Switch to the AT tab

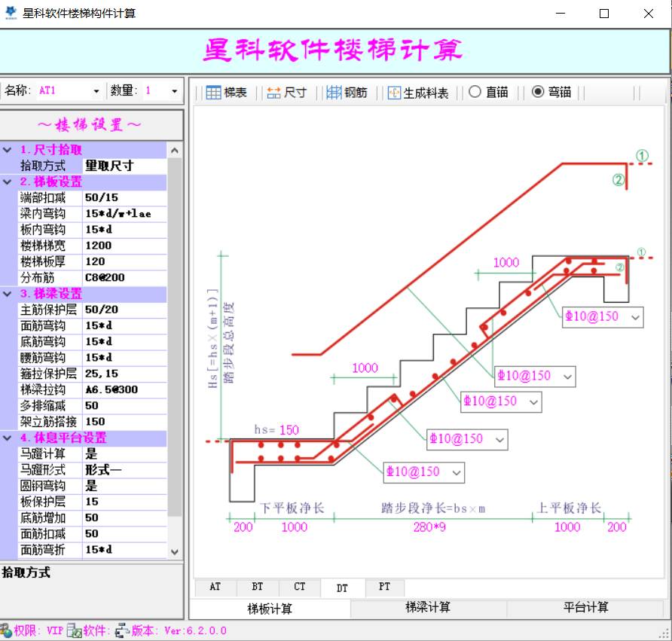215,587
